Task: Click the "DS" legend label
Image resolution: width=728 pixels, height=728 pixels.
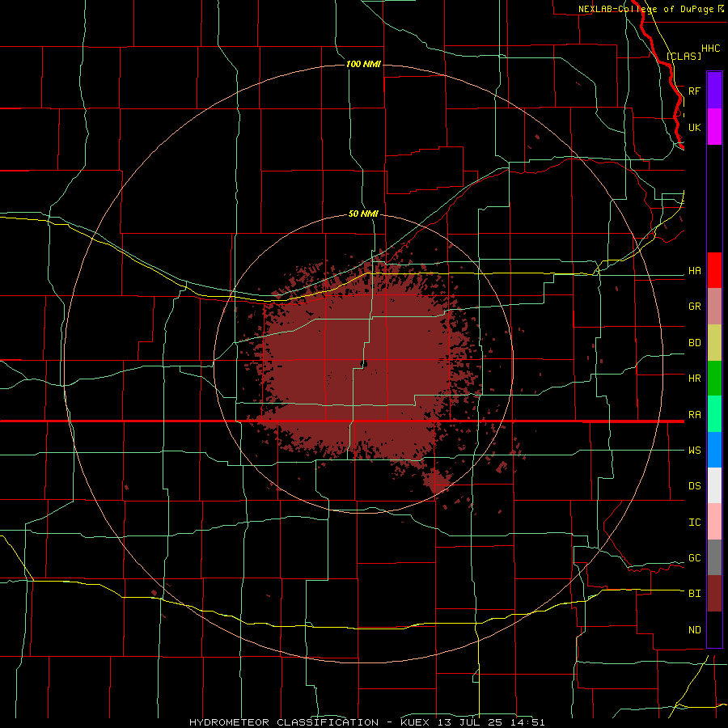Action: click(x=695, y=486)
